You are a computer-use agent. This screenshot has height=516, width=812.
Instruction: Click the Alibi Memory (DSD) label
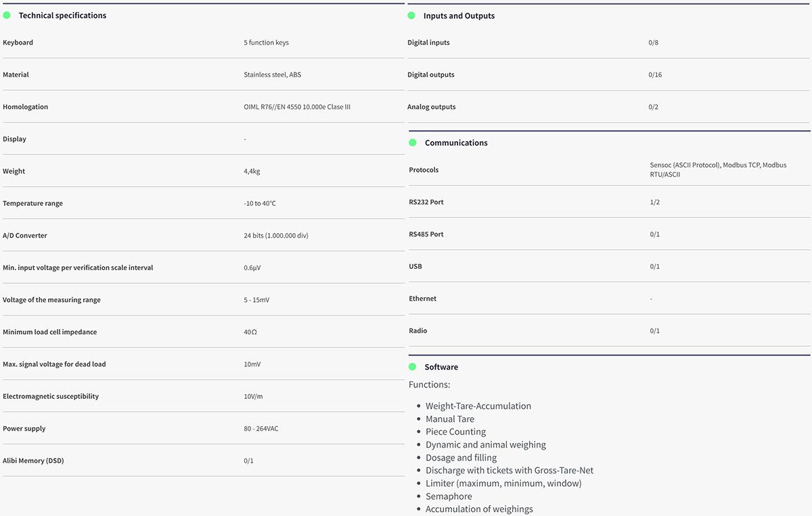tap(33, 461)
